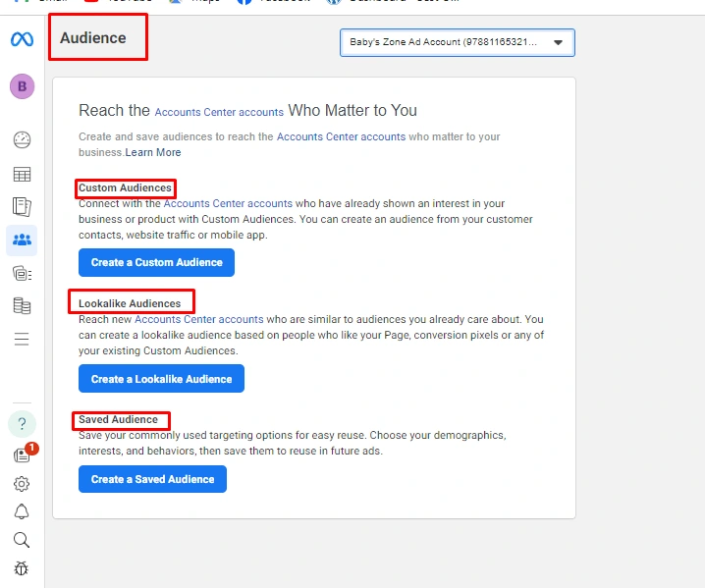The image size is (705, 588).
Task: Click Accounts Center accounts link in heading
Action: (219, 112)
